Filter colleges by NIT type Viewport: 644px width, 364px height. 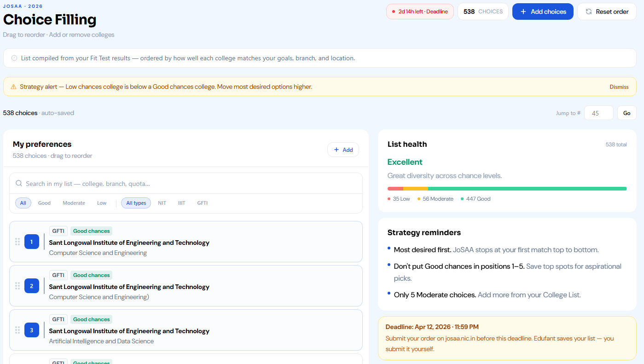[162, 203]
